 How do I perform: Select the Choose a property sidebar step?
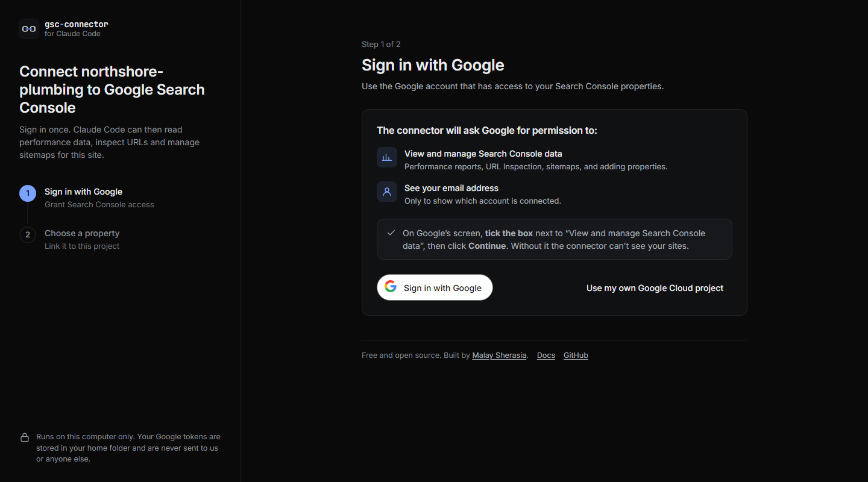[x=82, y=233]
